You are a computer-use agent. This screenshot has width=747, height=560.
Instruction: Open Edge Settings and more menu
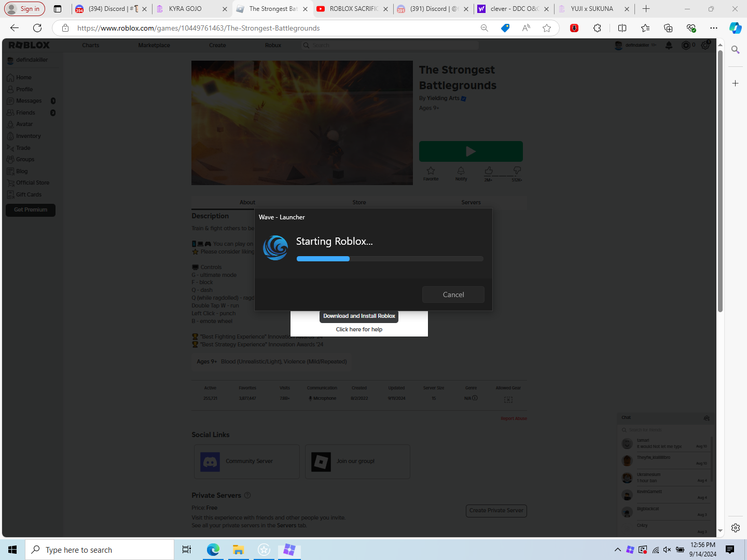pos(714,28)
